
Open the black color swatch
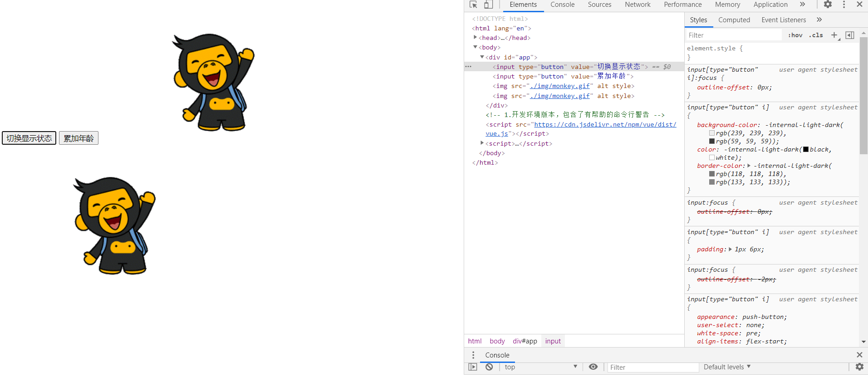(806, 149)
